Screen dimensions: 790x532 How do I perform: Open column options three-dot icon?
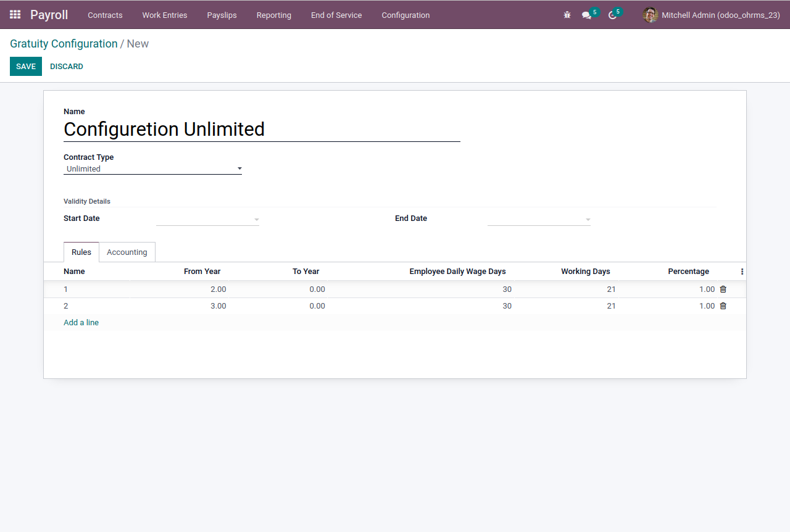(x=742, y=272)
